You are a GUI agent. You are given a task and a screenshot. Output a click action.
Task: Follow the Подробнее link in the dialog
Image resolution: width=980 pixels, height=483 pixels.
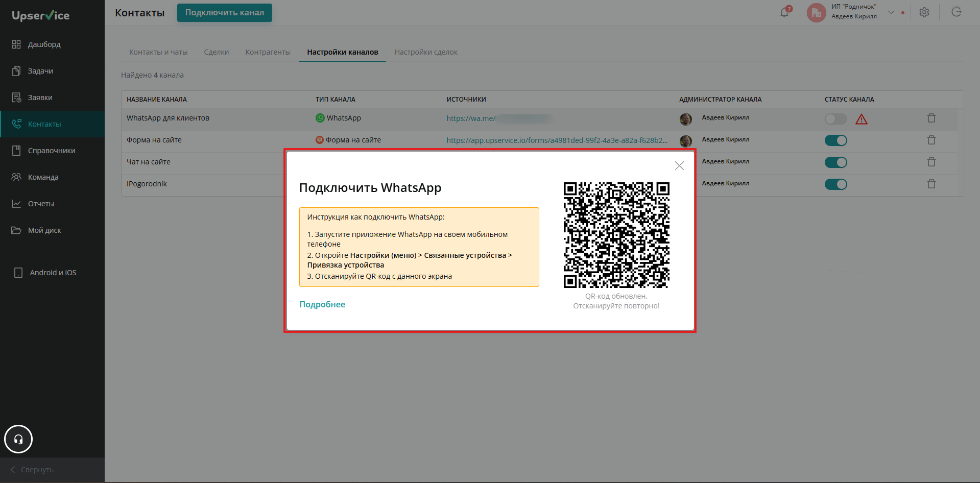(x=322, y=304)
